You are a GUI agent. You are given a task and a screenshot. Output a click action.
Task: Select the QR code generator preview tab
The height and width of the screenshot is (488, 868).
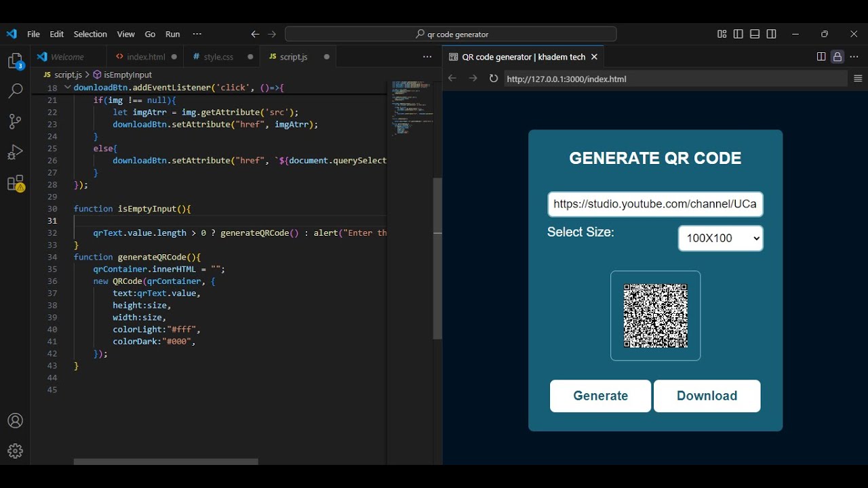(523, 57)
